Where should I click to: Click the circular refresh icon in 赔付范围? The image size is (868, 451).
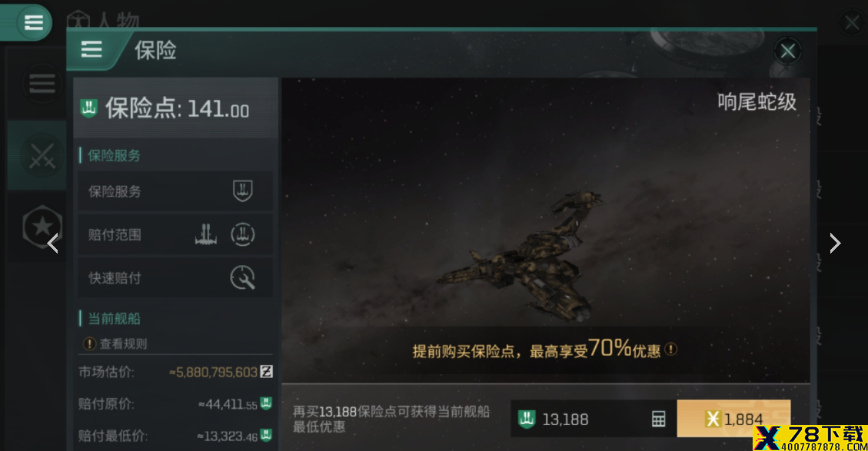(242, 234)
